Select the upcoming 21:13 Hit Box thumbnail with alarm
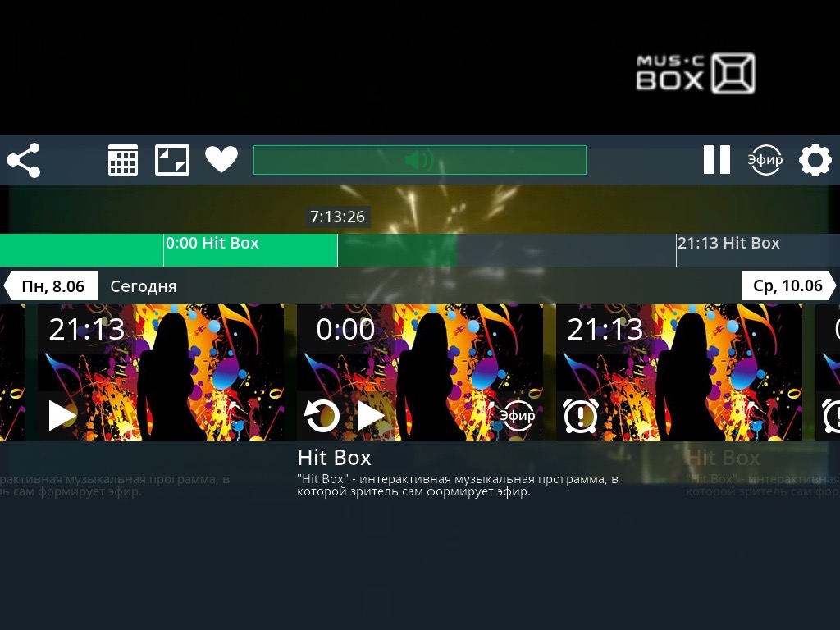Screen dimensions: 840x630 click(679, 372)
